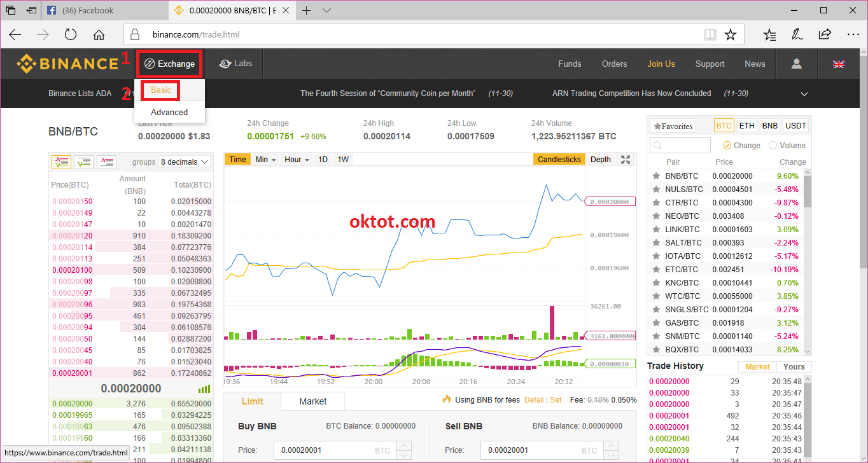Open Labs from the navigation bar
Viewport: 868px width, 463px height.
[x=235, y=64]
